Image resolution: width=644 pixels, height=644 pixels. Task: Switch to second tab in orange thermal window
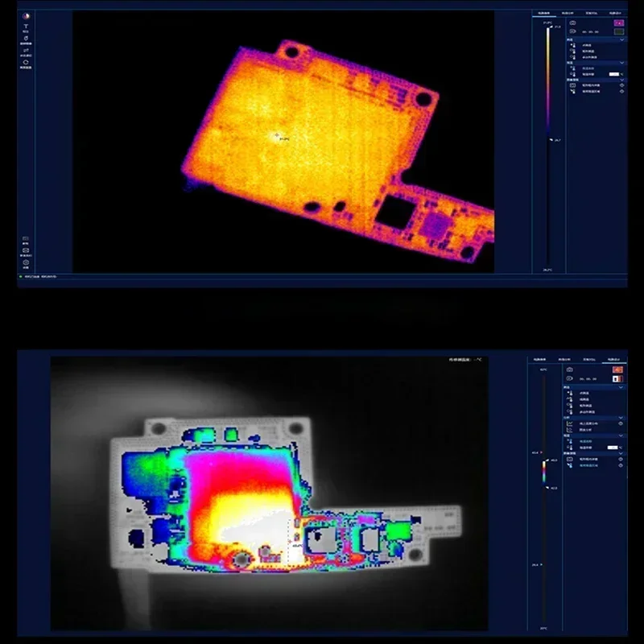coord(568,13)
